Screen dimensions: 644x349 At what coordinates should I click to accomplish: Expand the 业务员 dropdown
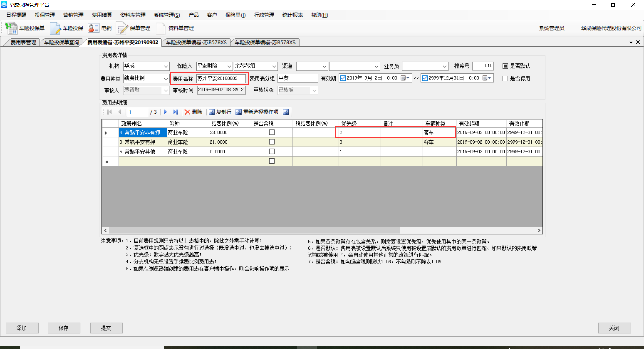[445, 66]
